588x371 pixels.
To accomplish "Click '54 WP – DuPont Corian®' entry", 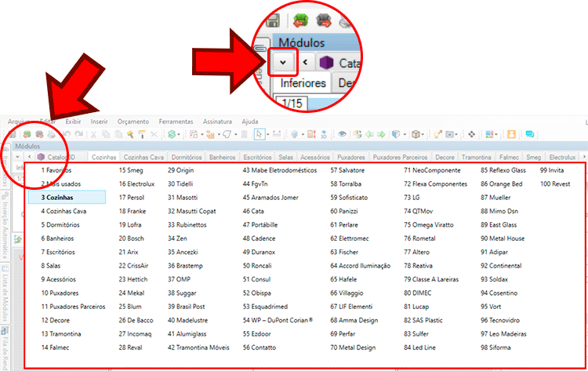I will (x=278, y=320).
